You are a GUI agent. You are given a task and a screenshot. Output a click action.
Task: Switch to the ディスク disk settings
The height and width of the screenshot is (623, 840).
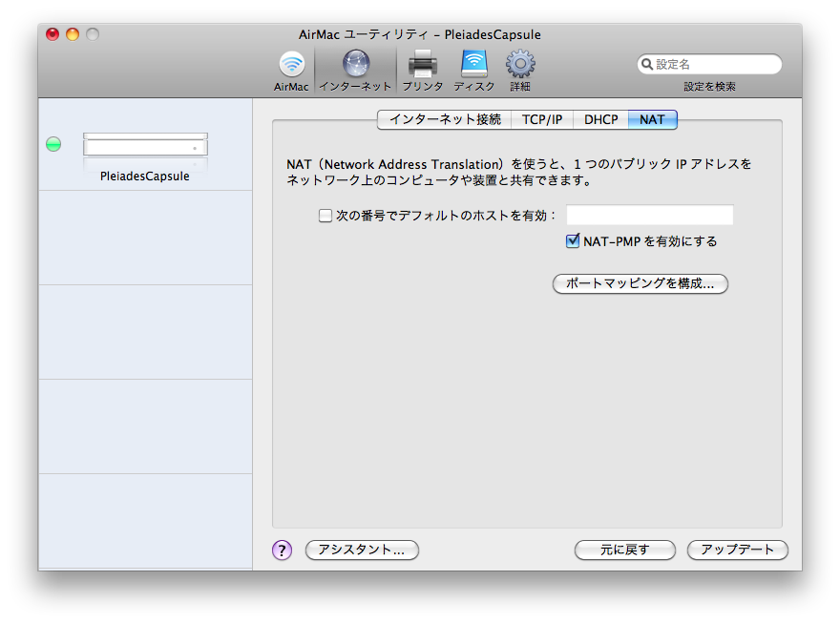[474, 71]
